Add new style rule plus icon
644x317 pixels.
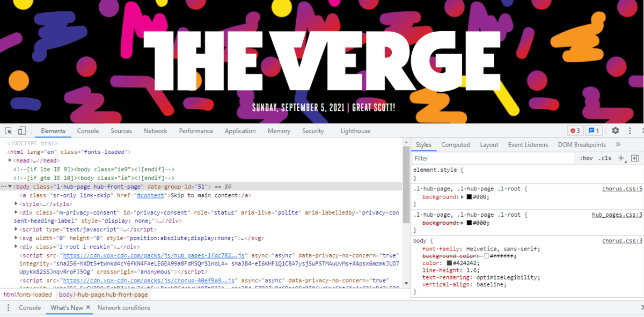point(621,158)
